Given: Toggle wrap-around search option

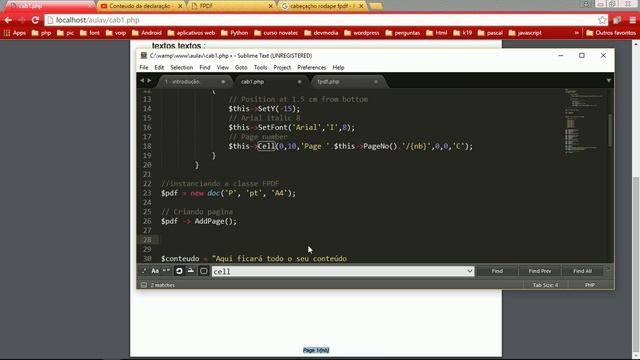Looking at the screenshot, I should [x=179, y=271].
